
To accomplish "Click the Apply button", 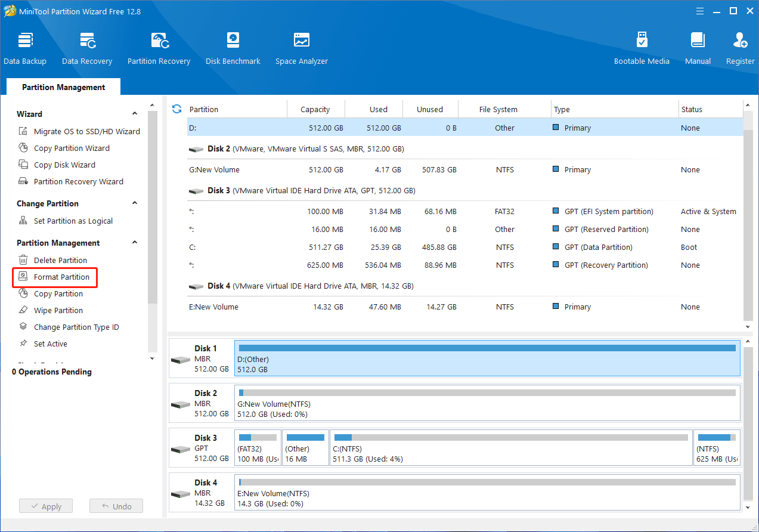I will (x=45, y=506).
